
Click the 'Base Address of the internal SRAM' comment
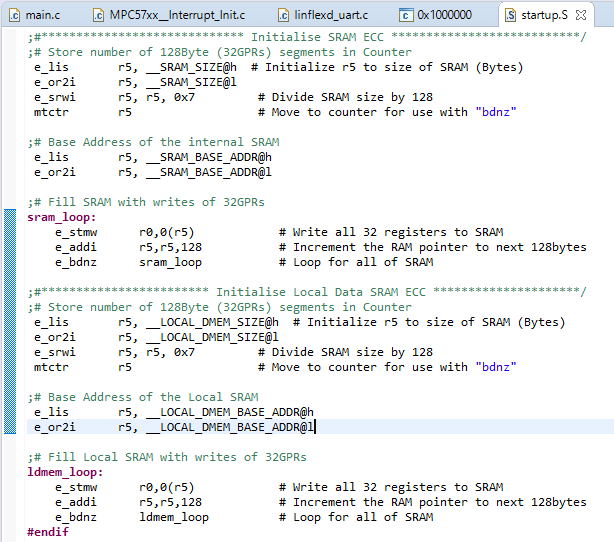pyautogui.click(x=154, y=142)
